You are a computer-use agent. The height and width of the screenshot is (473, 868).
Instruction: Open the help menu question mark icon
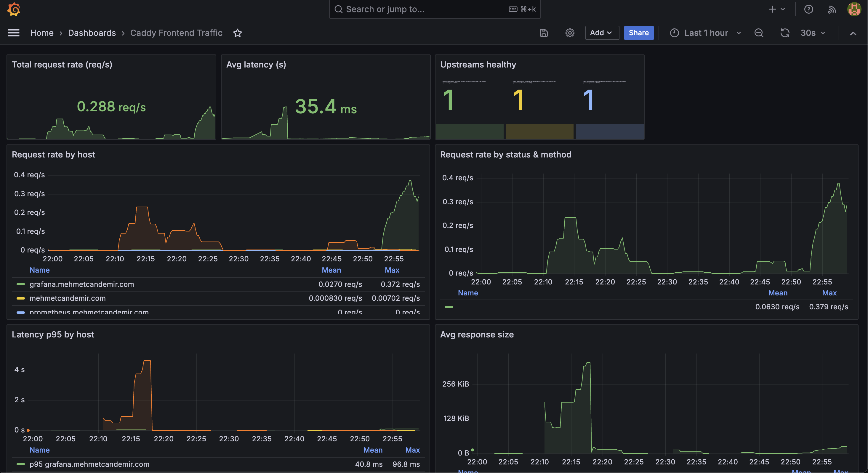click(808, 9)
